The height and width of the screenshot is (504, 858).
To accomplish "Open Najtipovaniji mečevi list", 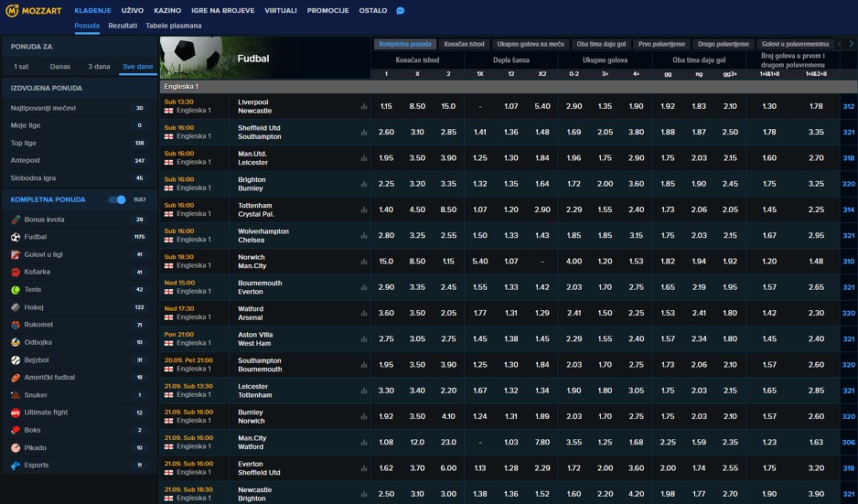I will coord(80,108).
